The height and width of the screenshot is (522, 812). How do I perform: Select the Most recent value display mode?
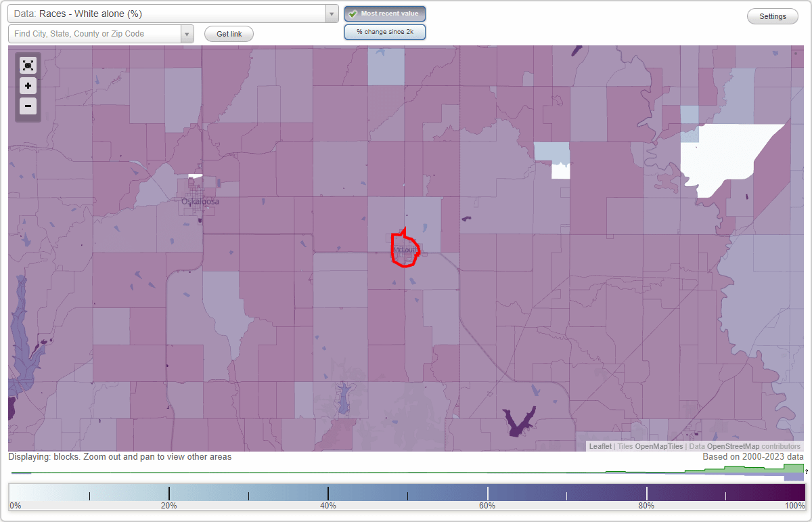click(384, 13)
